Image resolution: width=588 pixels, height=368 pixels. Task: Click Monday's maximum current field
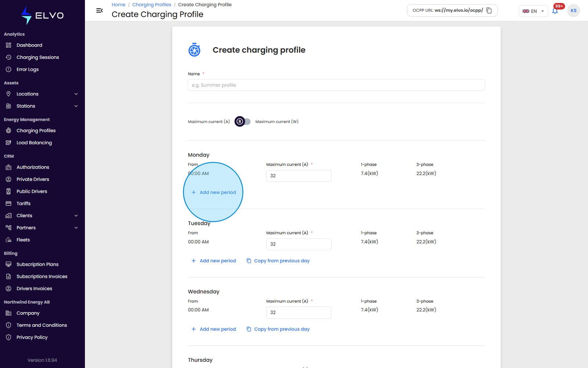pos(299,176)
